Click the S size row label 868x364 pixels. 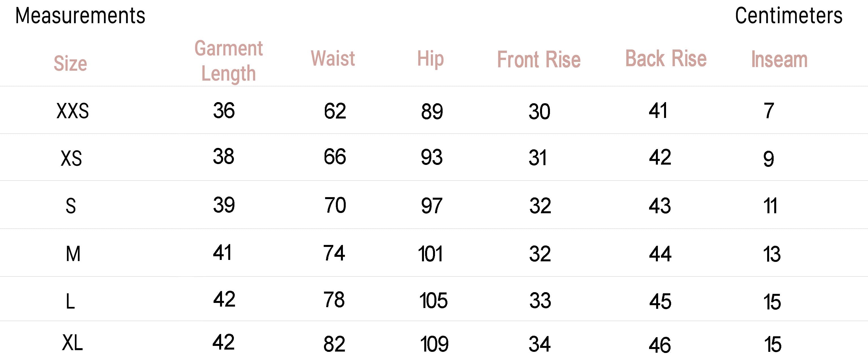71,206
